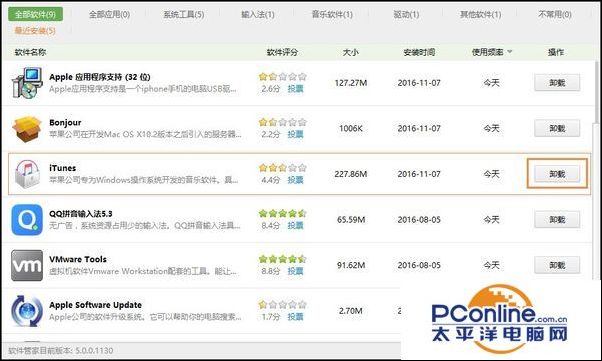
Task: Click the 8.8分 score of VMware Tools
Action: pyautogui.click(x=270, y=271)
